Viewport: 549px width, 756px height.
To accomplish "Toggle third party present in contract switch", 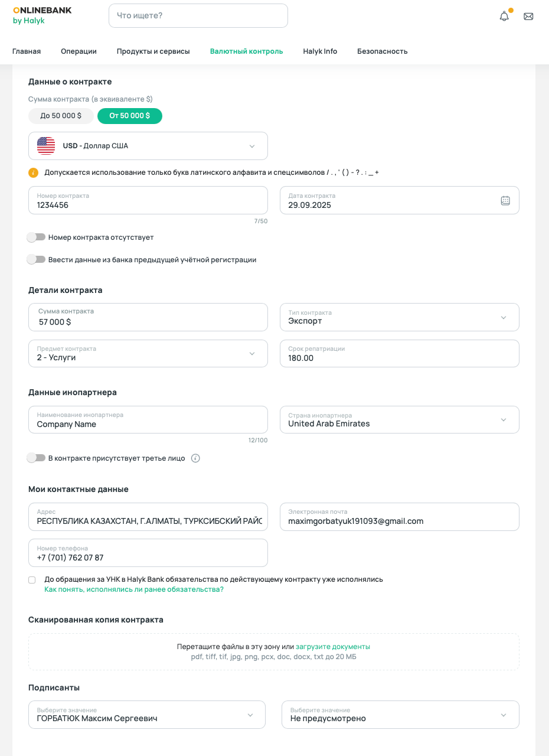I will (36, 458).
